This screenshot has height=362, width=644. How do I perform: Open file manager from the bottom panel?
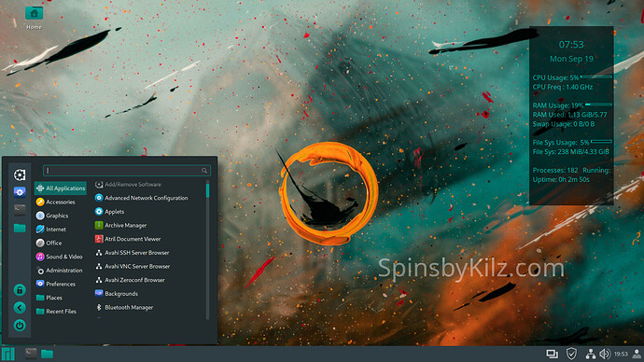47,354
